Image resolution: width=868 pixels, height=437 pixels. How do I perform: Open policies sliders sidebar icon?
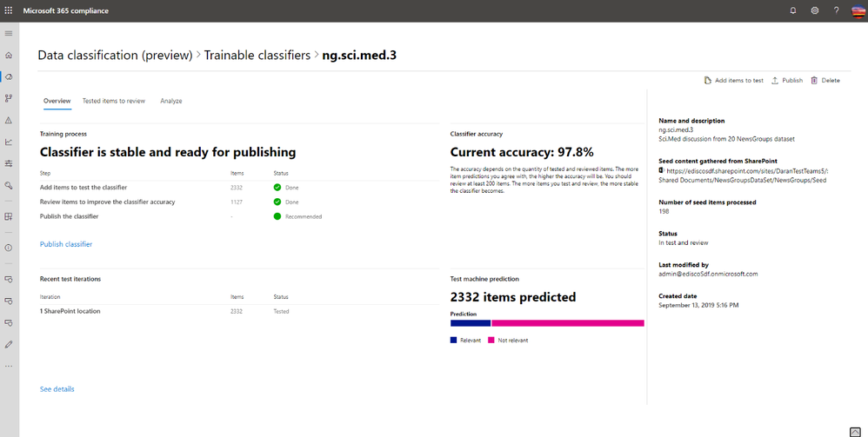coord(9,163)
